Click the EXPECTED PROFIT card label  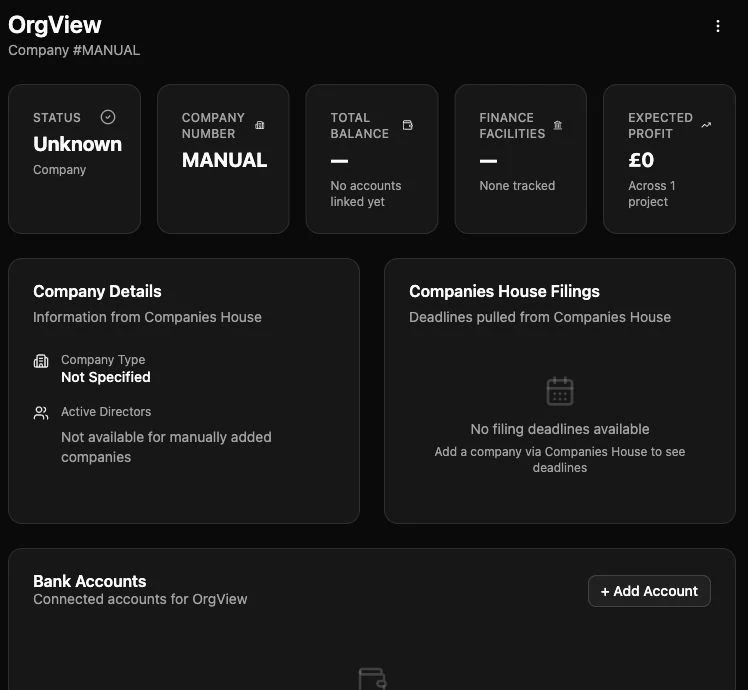[660, 125]
